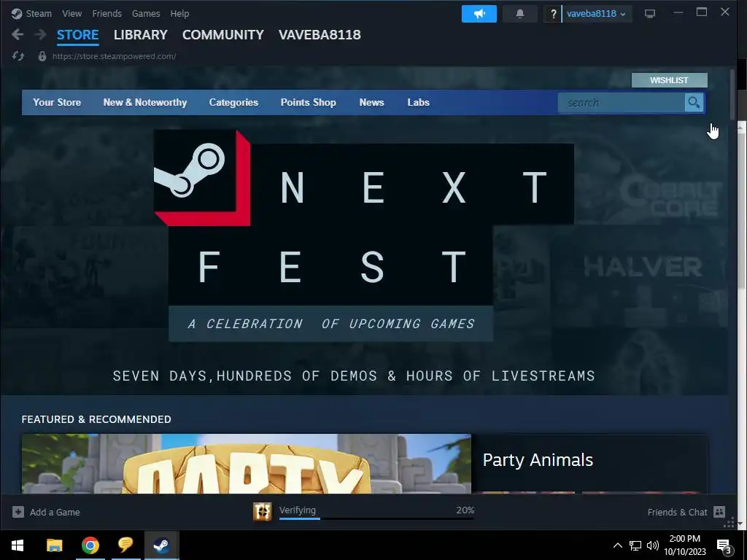Image resolution: width=747 pixels, height=560 pixels.
Task: Click Add a Game
Action: click(46, 512)
